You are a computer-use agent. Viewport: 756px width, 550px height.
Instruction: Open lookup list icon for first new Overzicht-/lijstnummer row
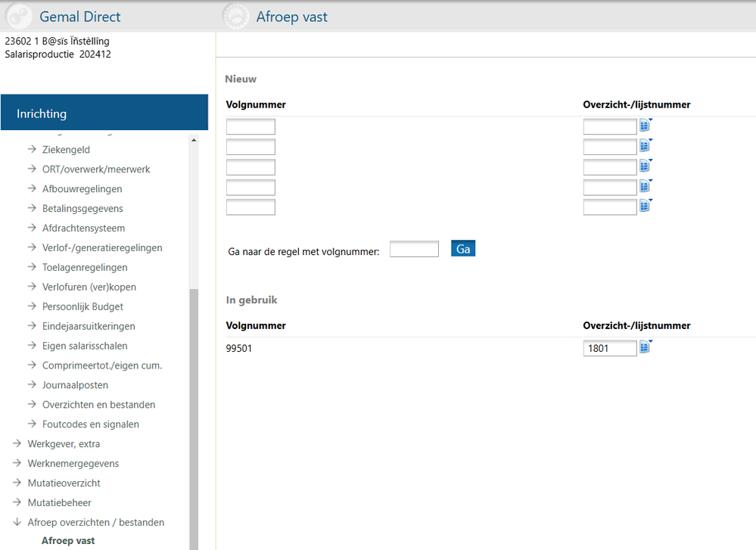[646, 126]
